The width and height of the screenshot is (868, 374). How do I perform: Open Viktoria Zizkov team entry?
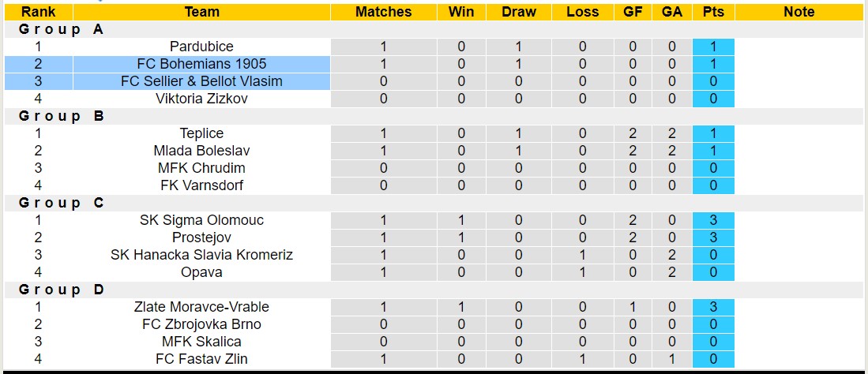[201, 99]
